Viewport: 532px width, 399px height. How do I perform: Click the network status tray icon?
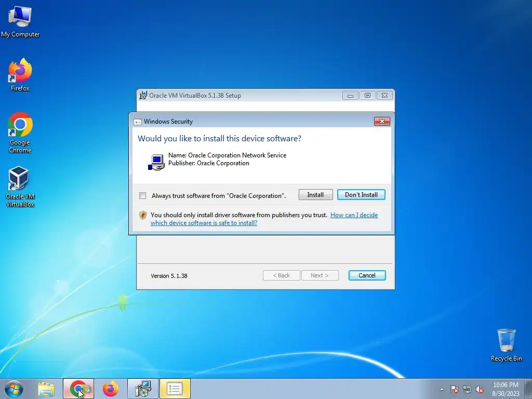pyautogui.click(x=467, y=389)
